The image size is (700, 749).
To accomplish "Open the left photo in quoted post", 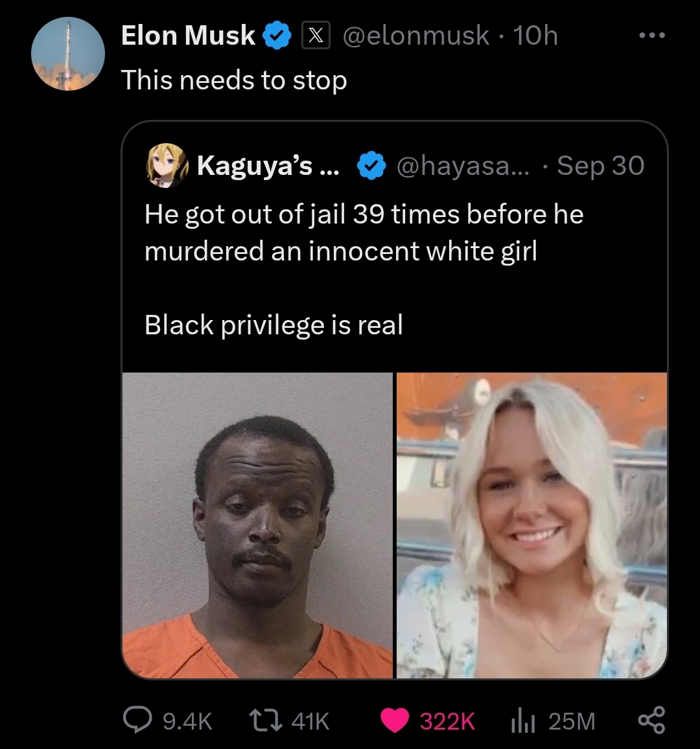I will point(257,525).
